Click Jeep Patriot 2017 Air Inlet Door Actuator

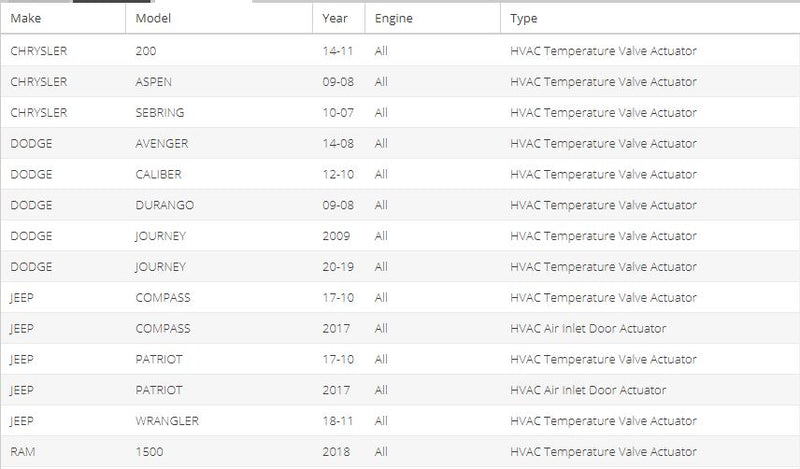(x=588, y=390)
